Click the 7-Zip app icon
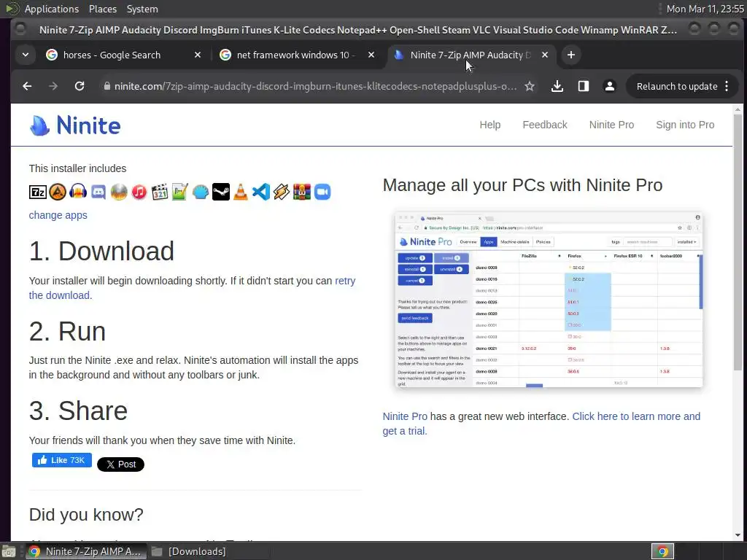The image size is (747, 560). [38, 192]
